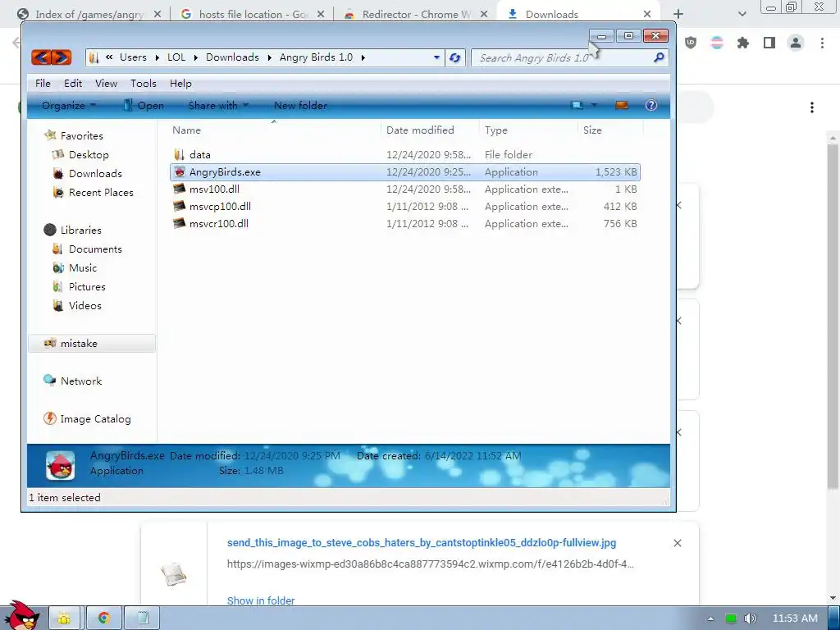
Task: Expand breadcrumb arrow after Users
Action: [157, 57]
